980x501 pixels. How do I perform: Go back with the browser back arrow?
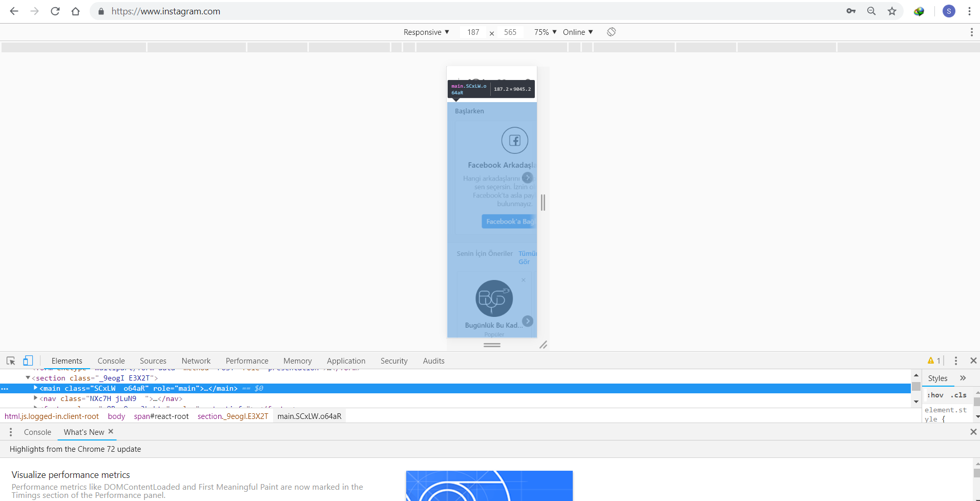(14, 11)
